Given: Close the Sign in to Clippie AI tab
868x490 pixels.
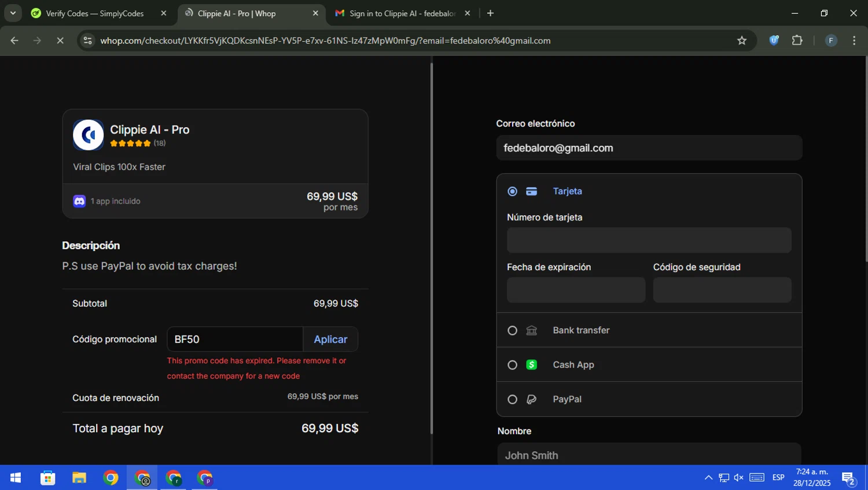Looking at the screenshot, I should click(x=468, y=13).
